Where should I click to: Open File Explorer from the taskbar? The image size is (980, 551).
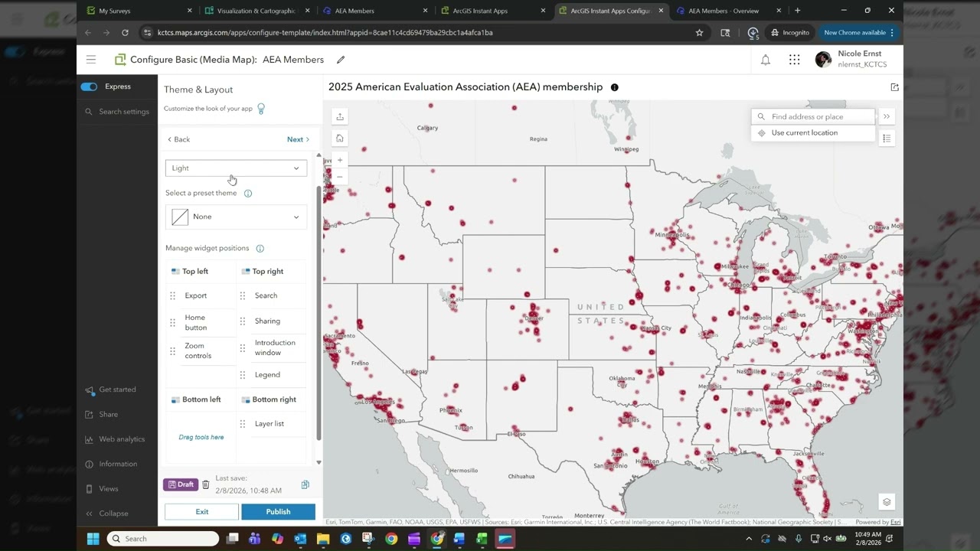click(323, 539)
